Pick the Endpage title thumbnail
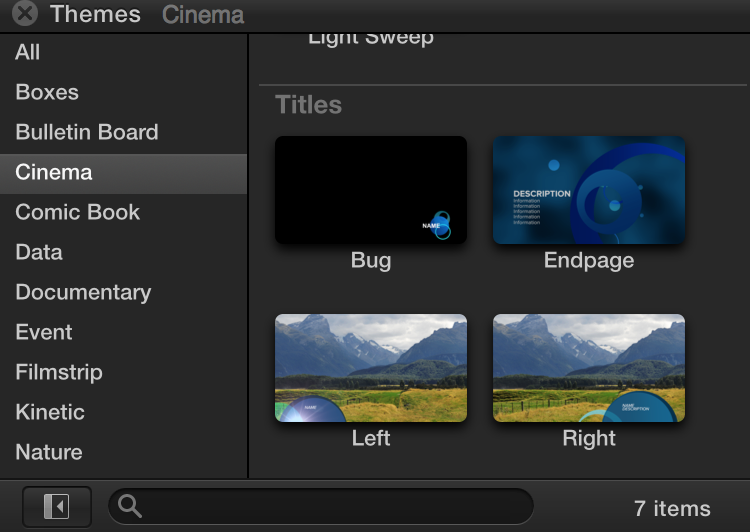The height and width of the screenshot is (532, 750). [589, 190]
